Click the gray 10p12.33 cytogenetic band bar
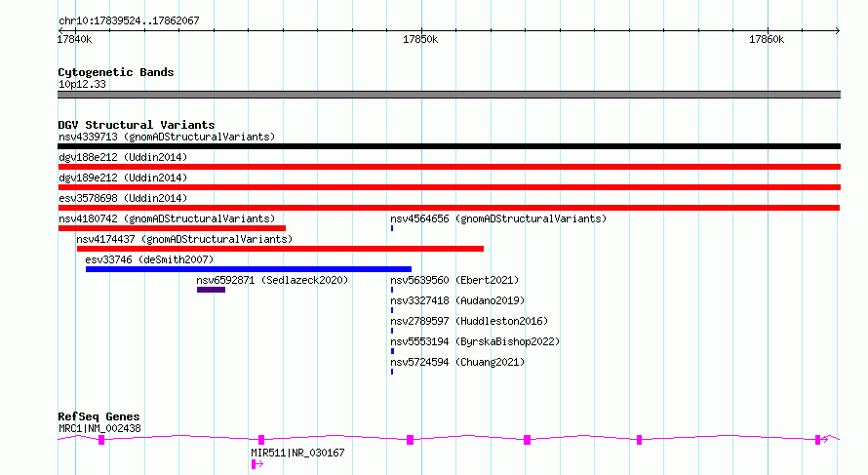This screenshot has width=868, height=475. tap(449, 95)
